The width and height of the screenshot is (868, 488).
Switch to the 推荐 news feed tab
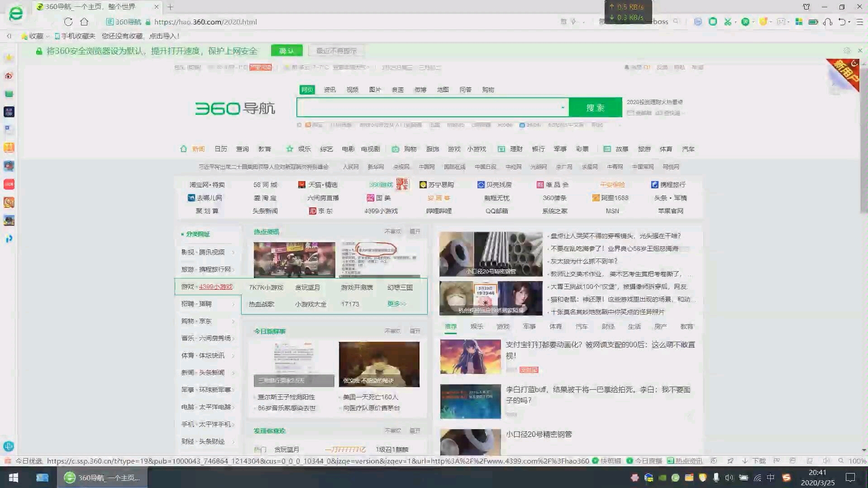451,326
